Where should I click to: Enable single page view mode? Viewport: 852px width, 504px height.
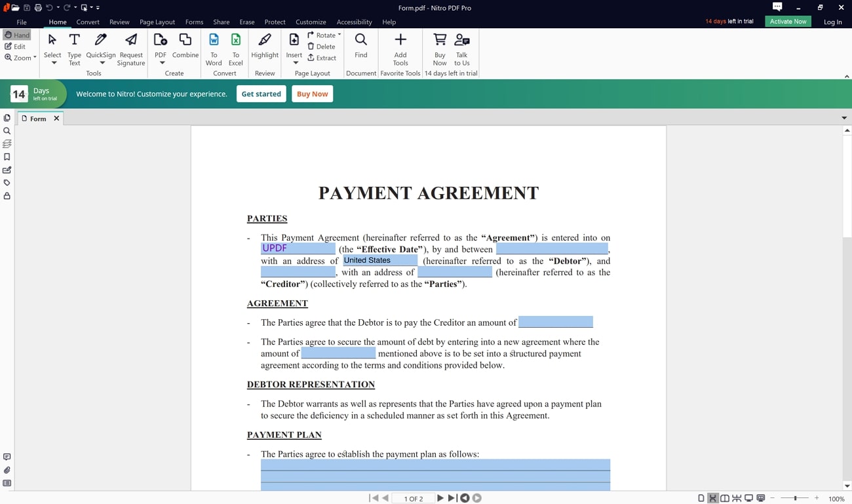point(701,497)
